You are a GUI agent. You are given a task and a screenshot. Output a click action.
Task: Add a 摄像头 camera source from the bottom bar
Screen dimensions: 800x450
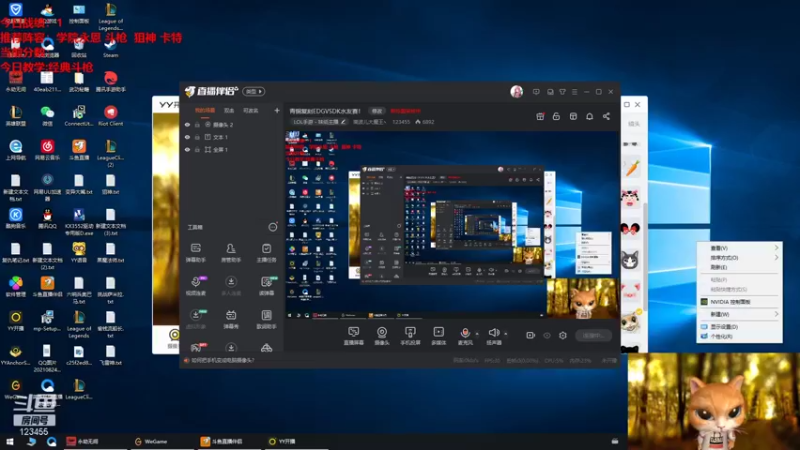(382, 336)
